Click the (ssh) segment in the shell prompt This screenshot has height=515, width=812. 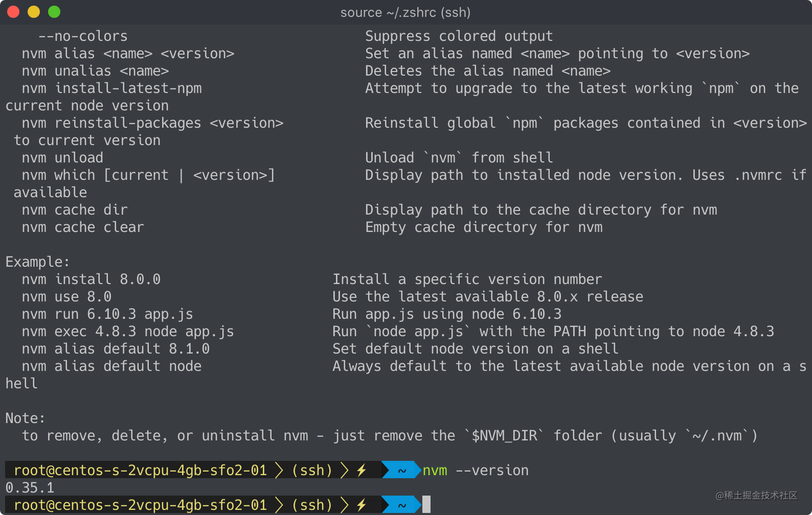pyautogui.click(x=312, y=470)
